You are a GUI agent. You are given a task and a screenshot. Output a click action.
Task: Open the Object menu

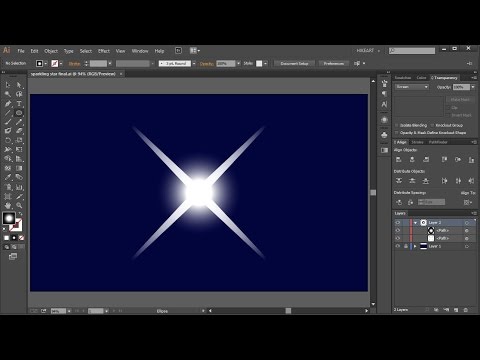[51, 51]
